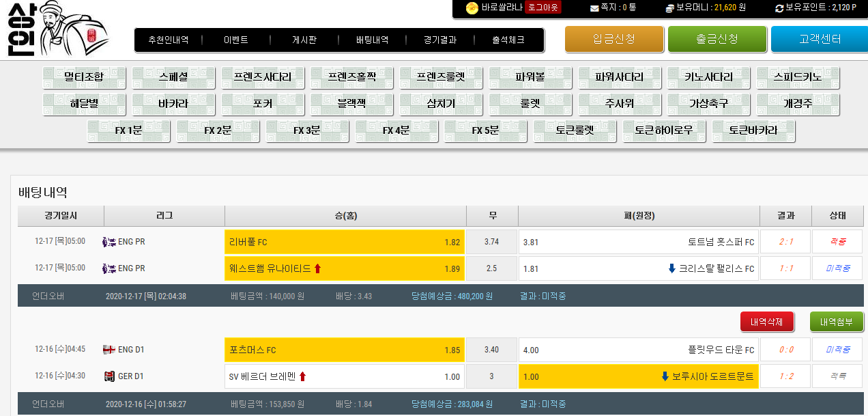Viewport: 868px width, 416px height.
Task: Click the refresh points icon
Action: (x=779, y=8)
